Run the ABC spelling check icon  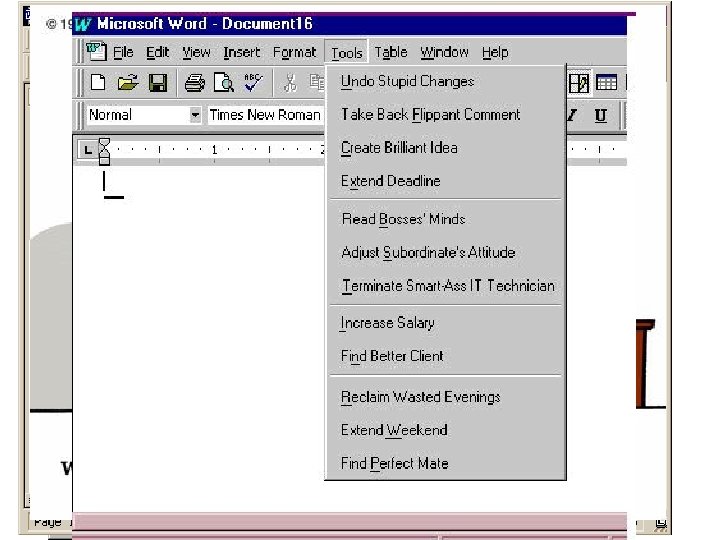coord(253,83)
